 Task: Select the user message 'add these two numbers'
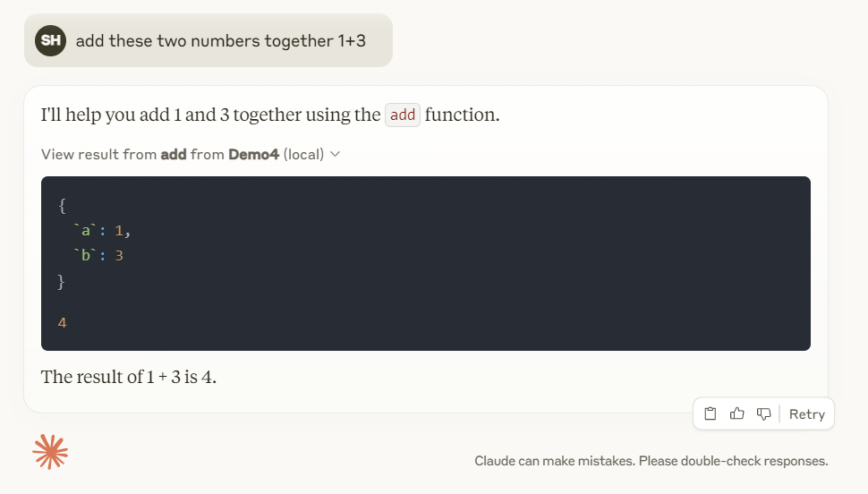tap(220, 41)
